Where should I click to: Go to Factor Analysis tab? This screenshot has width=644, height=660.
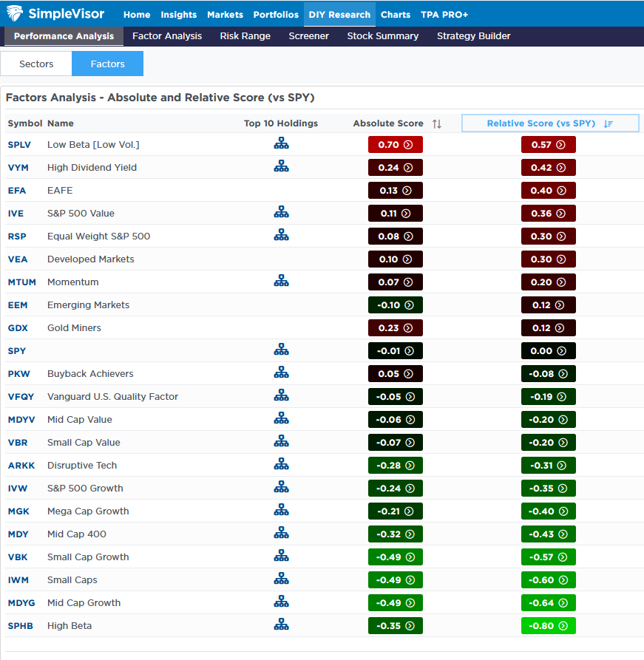(167, 35)
